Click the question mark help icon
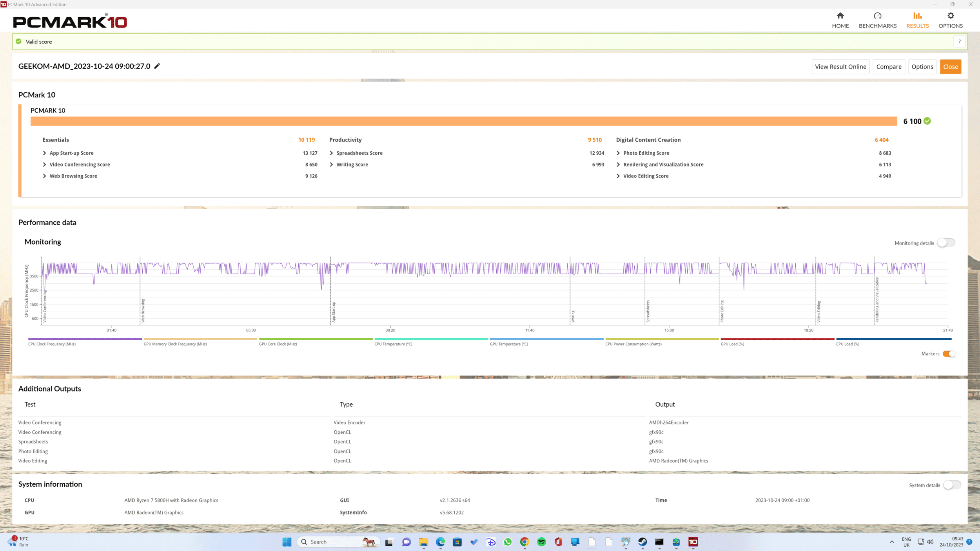The width and height of the screenshot is (980, 551). (959, 42)
